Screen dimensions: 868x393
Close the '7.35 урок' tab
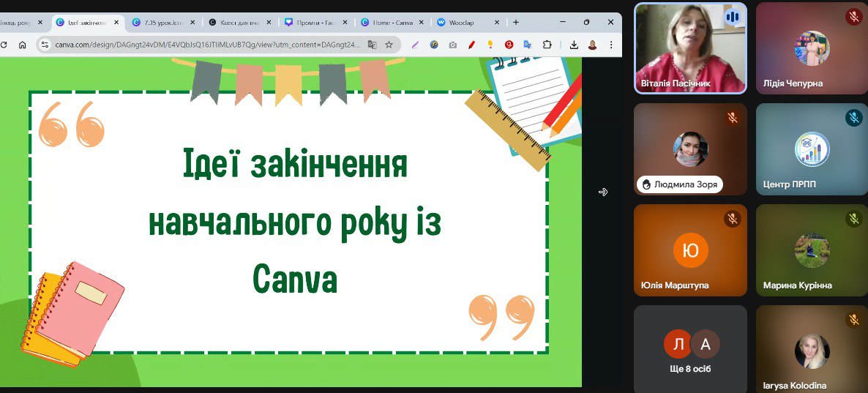tap(192, 22)
